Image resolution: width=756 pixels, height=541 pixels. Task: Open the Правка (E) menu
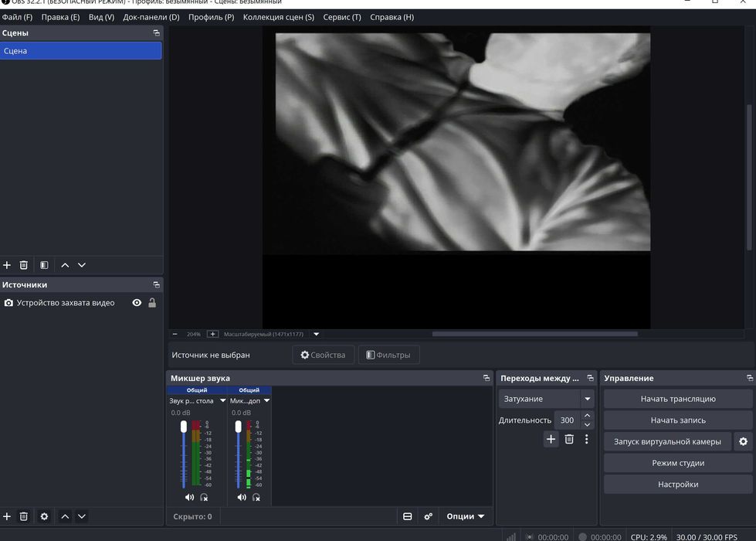click(x=60, y=17)
